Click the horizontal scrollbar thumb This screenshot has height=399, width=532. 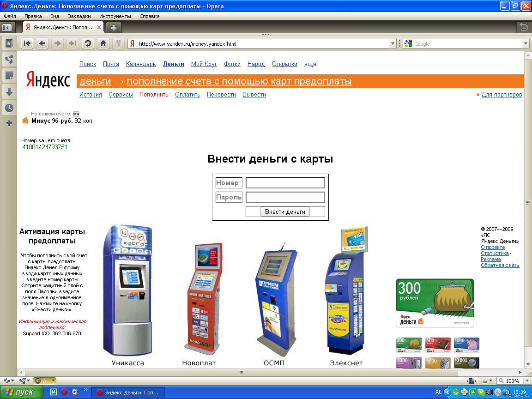click(x=241, y=372)
